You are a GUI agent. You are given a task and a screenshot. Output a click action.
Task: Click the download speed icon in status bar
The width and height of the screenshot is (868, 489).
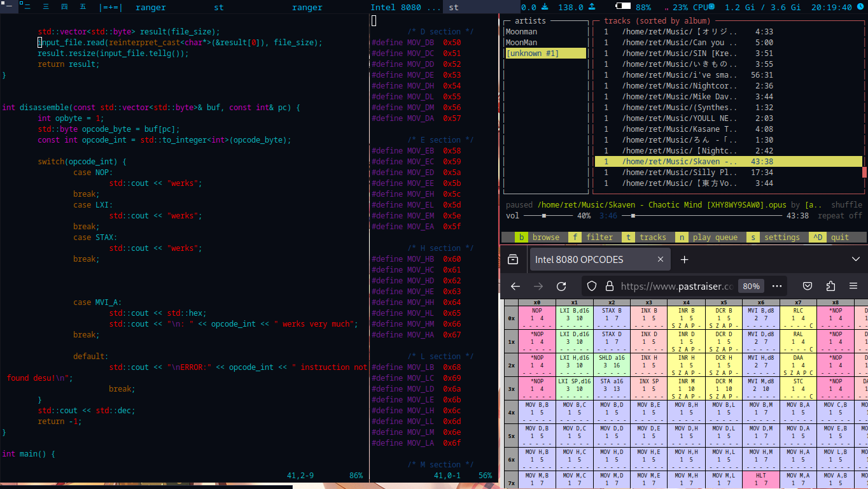point(545,7)
